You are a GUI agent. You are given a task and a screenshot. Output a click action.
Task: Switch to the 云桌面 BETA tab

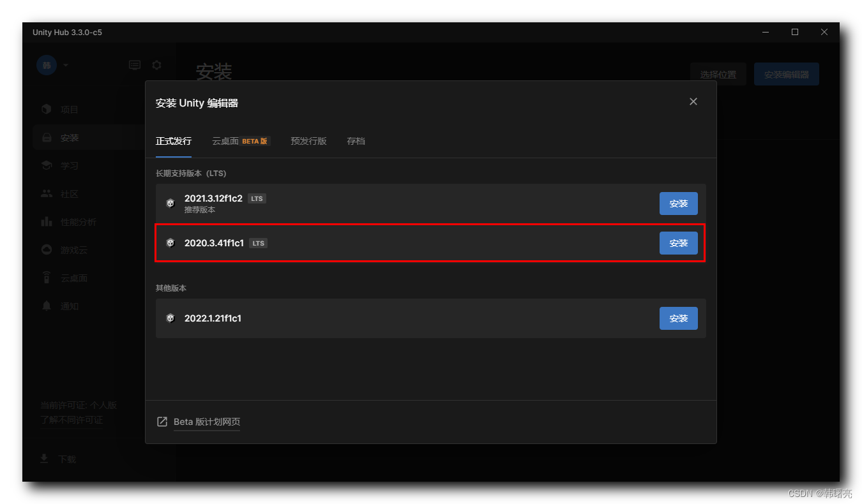click(241, 141)
